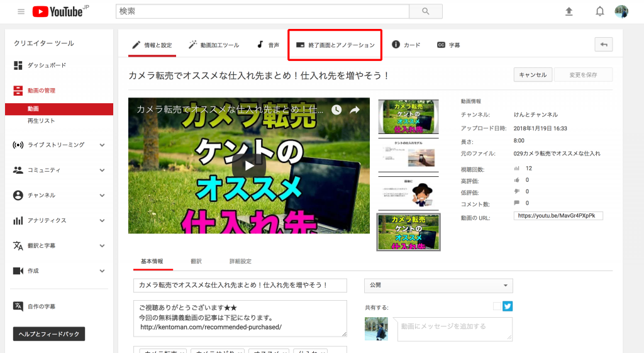Viewport: 644px width, 353px height.
Task: Click the search input field
Action: click(x=262, y=11)
